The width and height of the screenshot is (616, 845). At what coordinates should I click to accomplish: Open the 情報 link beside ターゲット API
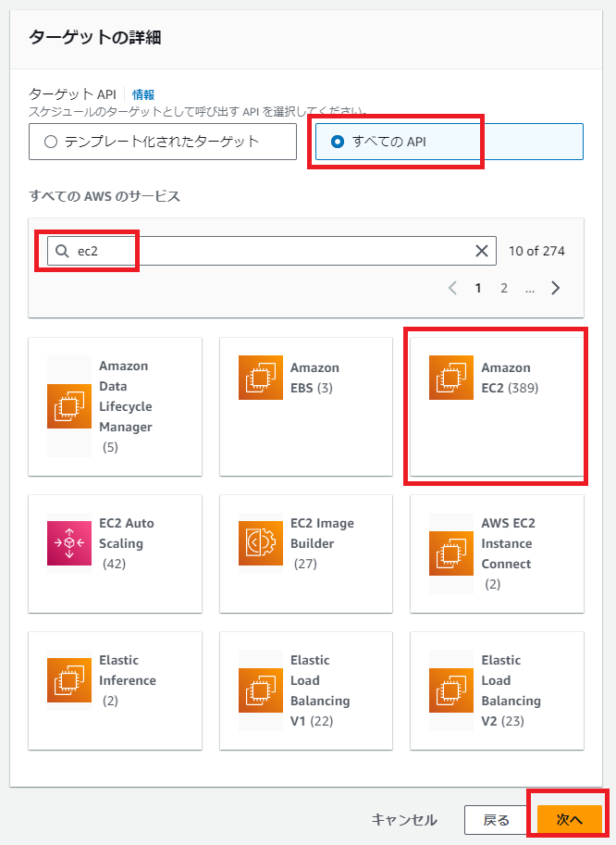coord(143,94)
